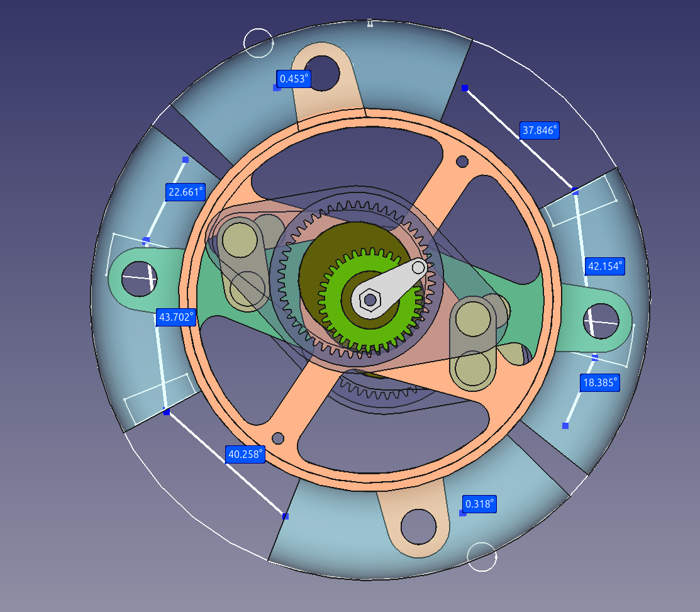Image resolution: width=700 pixels, height=612 pixels.
Task: Click the small hole in upper-right orange spoke
Action: coord(462,161)
